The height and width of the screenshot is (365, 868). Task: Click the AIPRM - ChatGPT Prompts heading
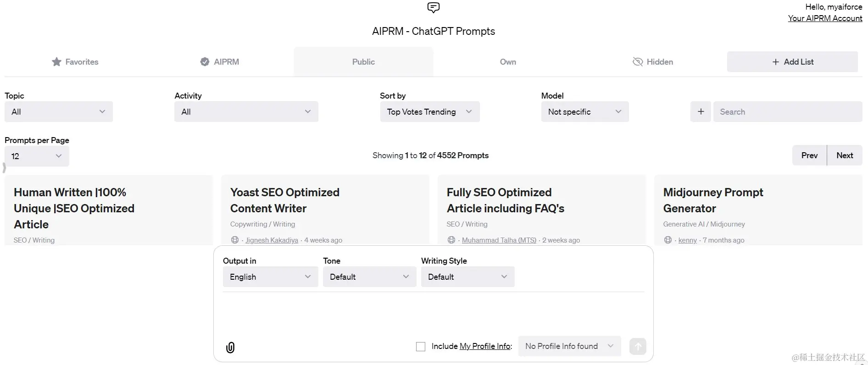[433, 31]
